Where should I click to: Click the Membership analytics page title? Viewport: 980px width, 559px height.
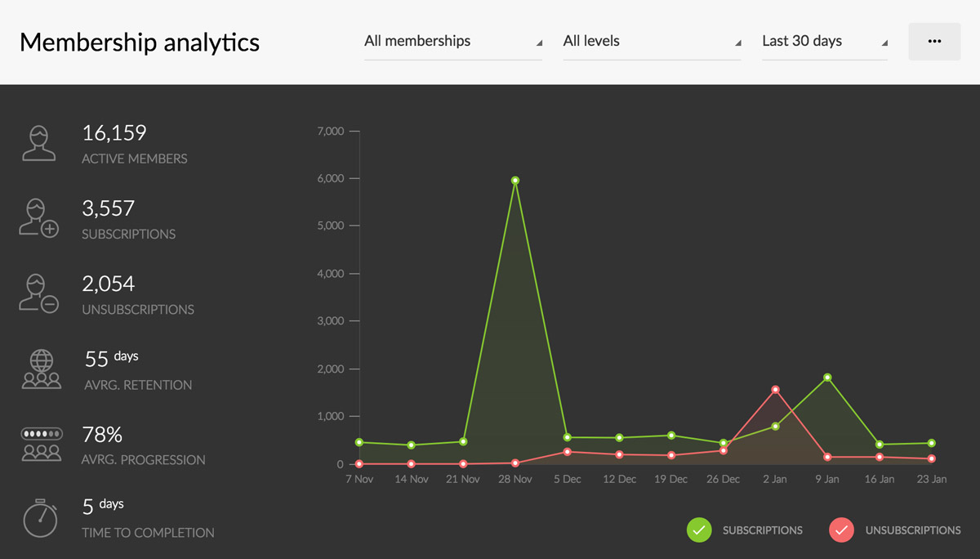point(140,42)
